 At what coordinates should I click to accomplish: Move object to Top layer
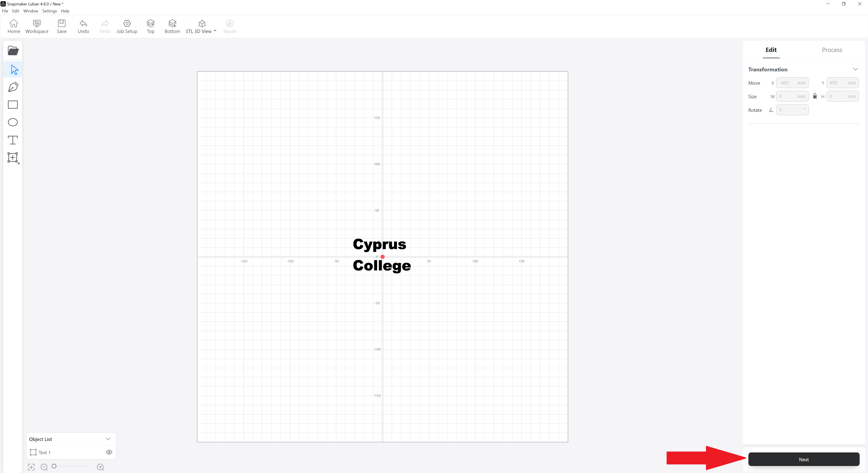[150, 26]
